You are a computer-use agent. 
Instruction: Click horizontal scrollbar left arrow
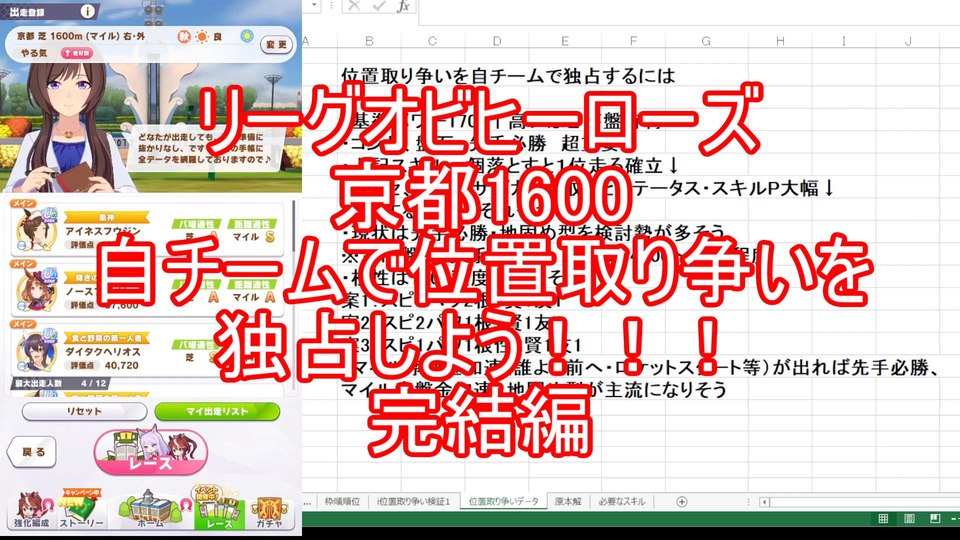(765, 502)
